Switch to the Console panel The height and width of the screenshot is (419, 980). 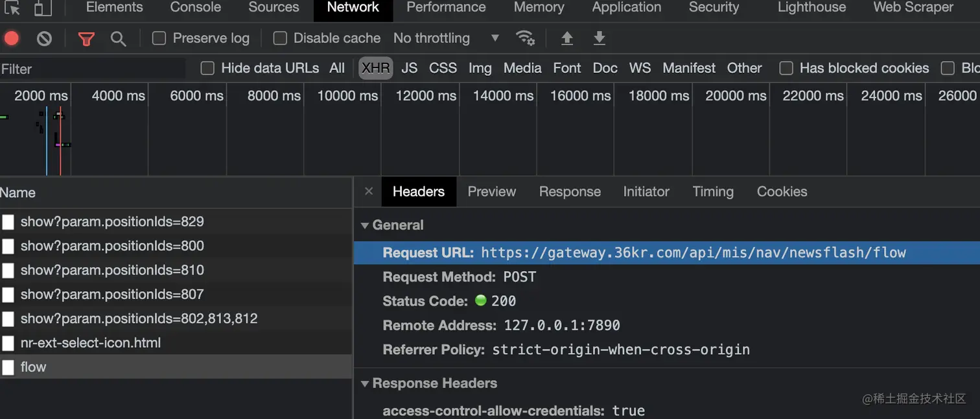(195, 8)
